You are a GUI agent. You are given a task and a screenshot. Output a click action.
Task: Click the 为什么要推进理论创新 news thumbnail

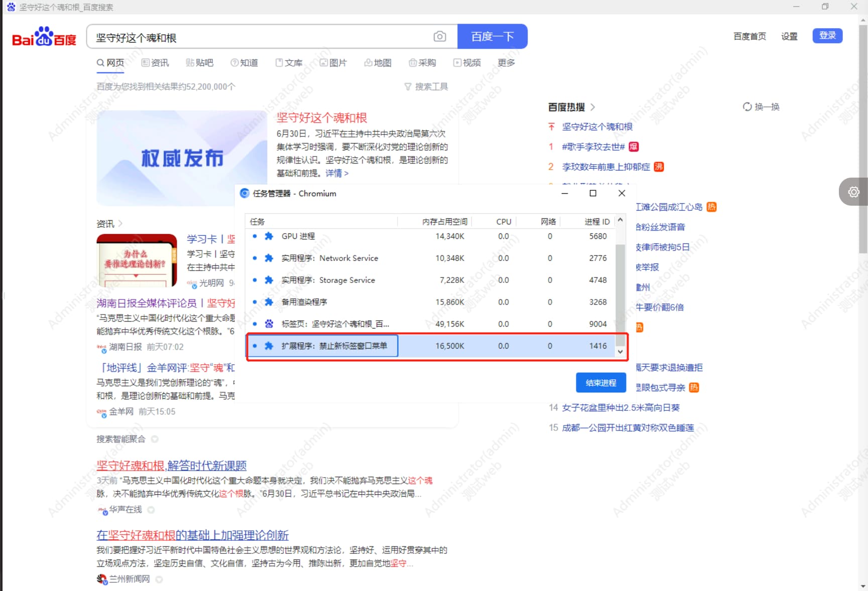point(137,260)
